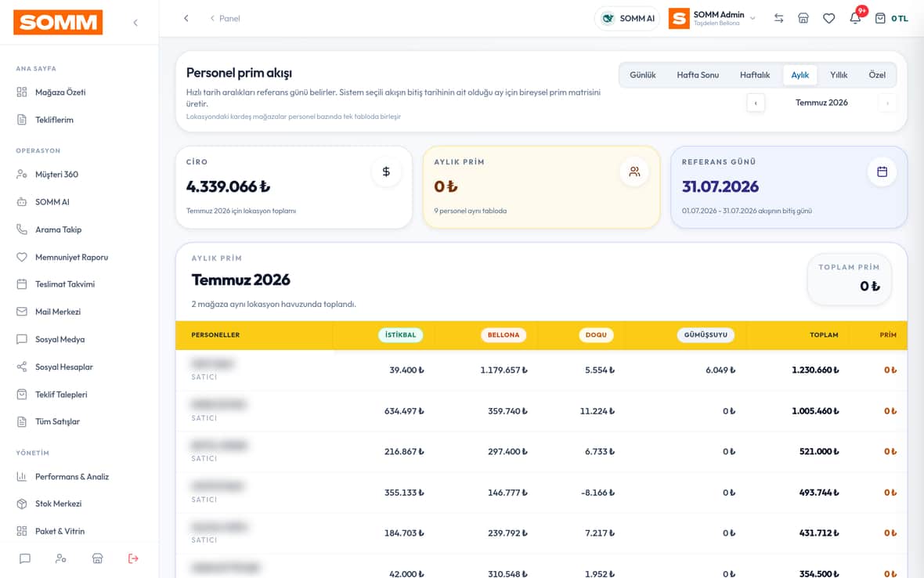This screenshot has width=924, height=578.
Task: Open the SOMM AI button in header
Action: click(x=627, y=18)
